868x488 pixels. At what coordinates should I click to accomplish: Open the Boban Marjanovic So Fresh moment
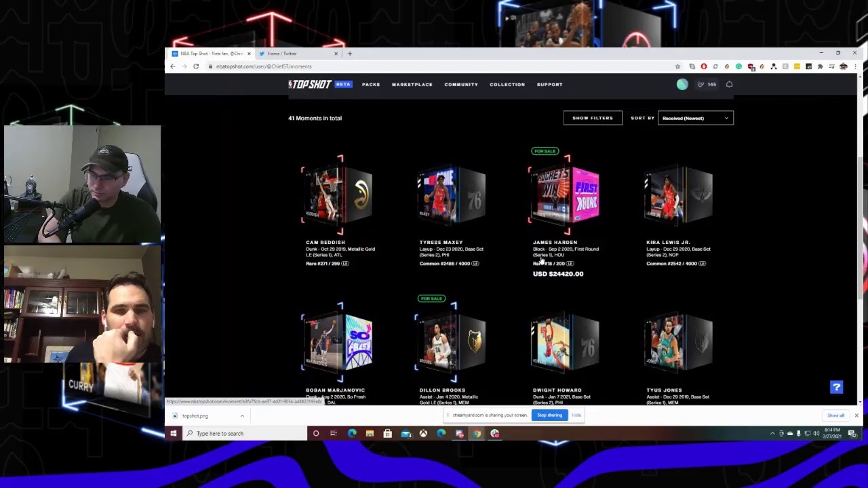click(338, 343)
